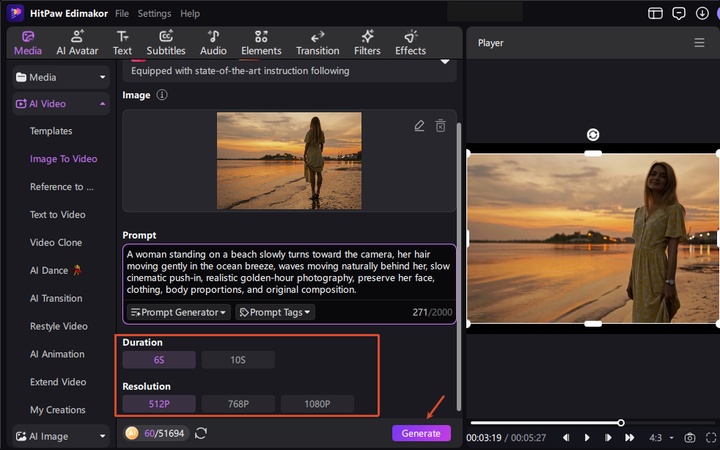Click the settings panel vertical scrollbar
Image resolution: width=720 pixels, height=450 pixels.
[x=459, y=266]
